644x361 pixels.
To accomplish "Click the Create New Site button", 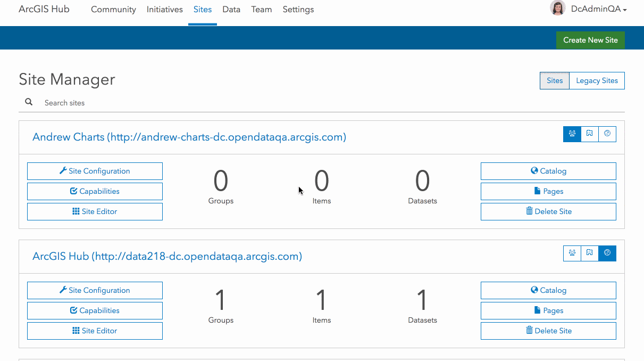I will click(x=590, y=40).
